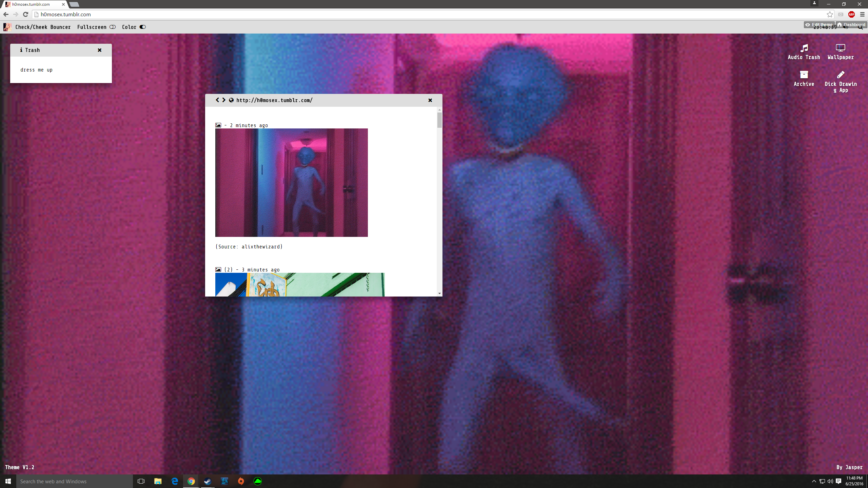Open Adblock Plus extension icon

coord(851,14)
